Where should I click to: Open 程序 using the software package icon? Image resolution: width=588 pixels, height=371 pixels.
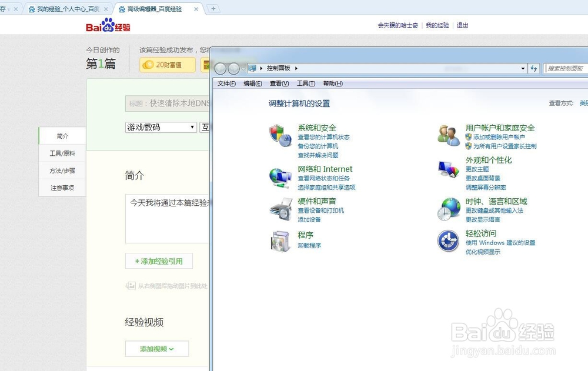pyautogui.click(x=280, y=241)
